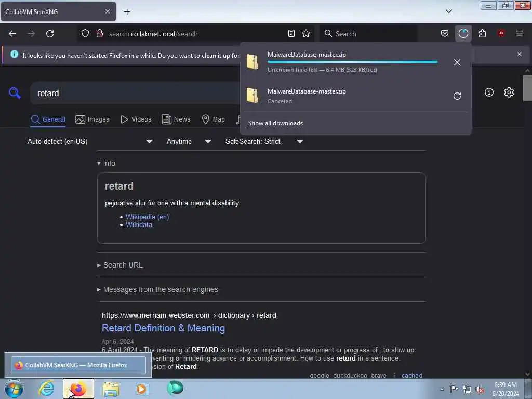
Task: Retry the canceled MalwareDatabase-master.zip download
Action: point(457,96)
